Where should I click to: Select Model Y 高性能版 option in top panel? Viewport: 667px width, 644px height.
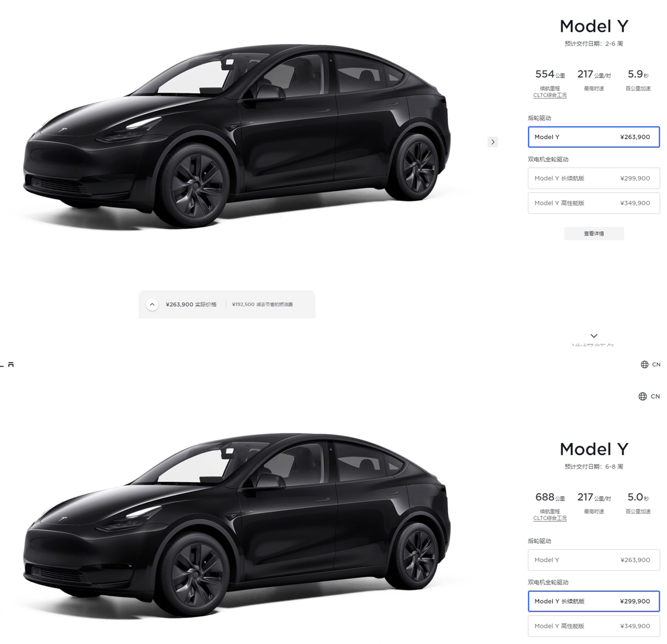[x=594, y=203]
